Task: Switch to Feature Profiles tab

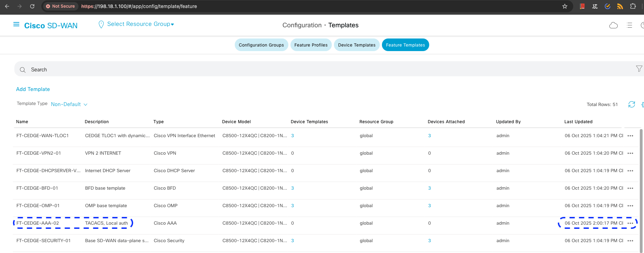Action: [311, 45]
